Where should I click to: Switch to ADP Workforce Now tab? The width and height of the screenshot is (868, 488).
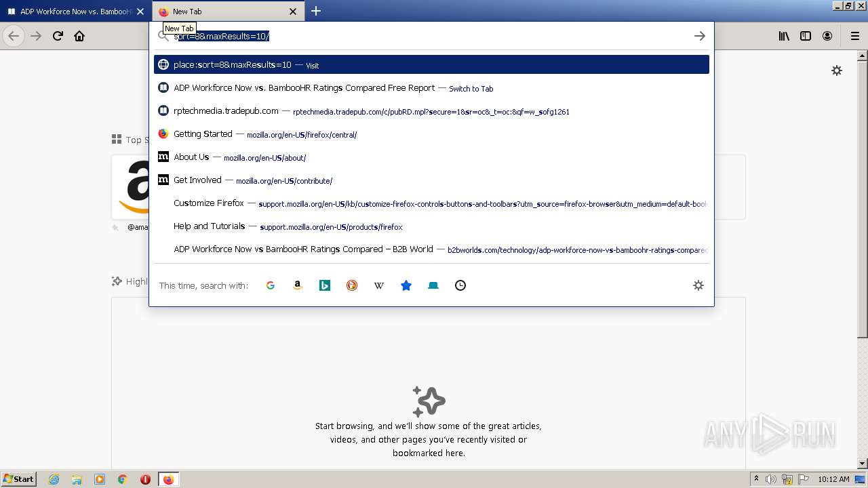click(75, 12)
